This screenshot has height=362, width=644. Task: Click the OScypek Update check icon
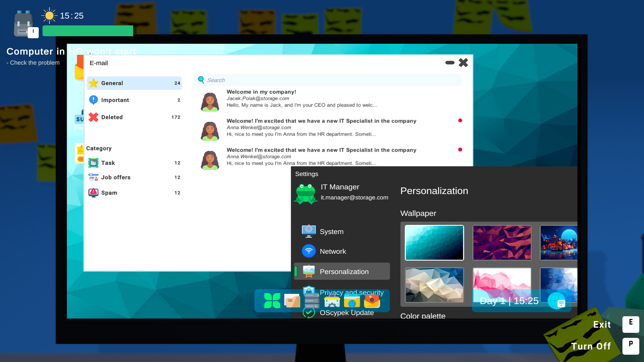coord(309,312)
